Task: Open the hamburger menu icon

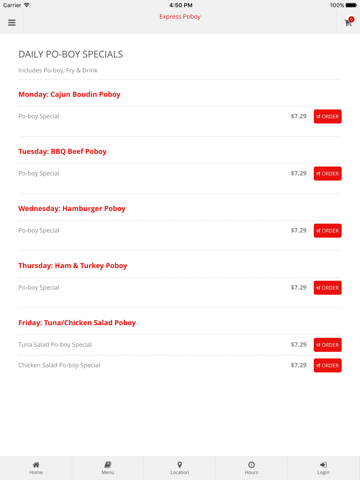Action: (12, 23)
